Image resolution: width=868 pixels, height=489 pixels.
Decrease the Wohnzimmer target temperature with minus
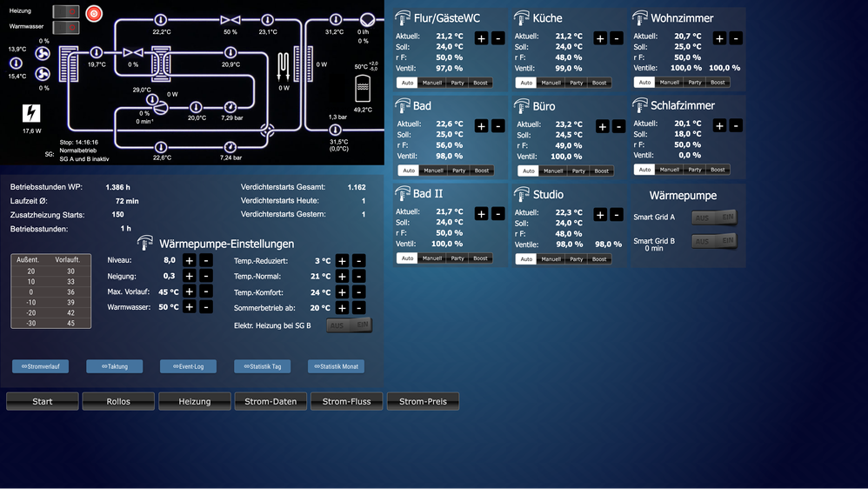[736, 38]
